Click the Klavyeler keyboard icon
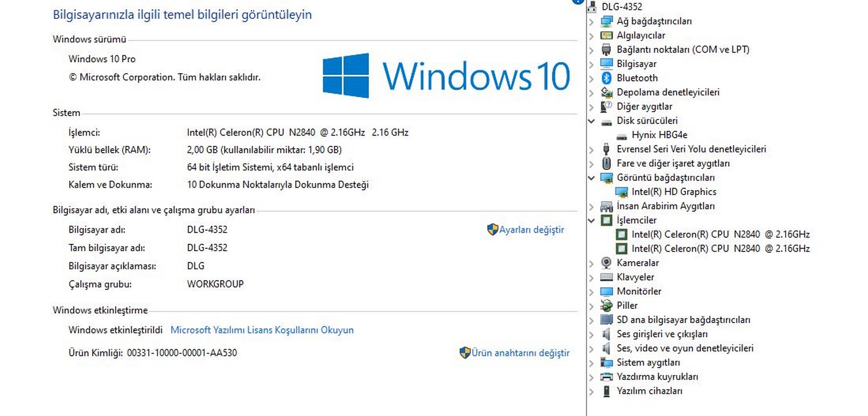Screen dimensions: 868x416 pos(606,277)
